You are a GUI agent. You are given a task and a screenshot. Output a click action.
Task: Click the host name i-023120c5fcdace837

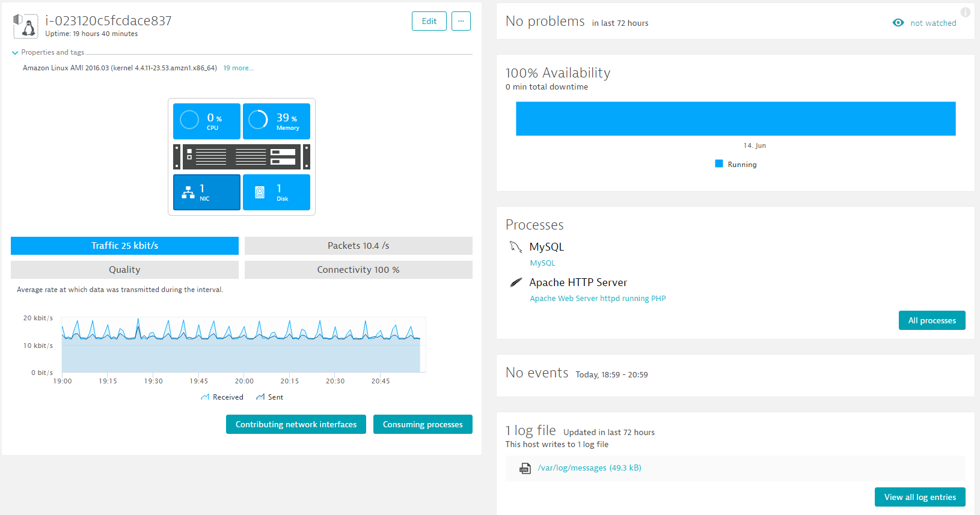click(x=108, y=20)
